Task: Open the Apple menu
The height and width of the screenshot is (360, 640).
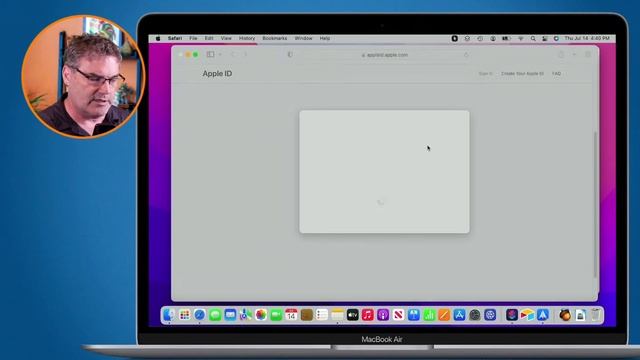Action: [x=158, y=38]
